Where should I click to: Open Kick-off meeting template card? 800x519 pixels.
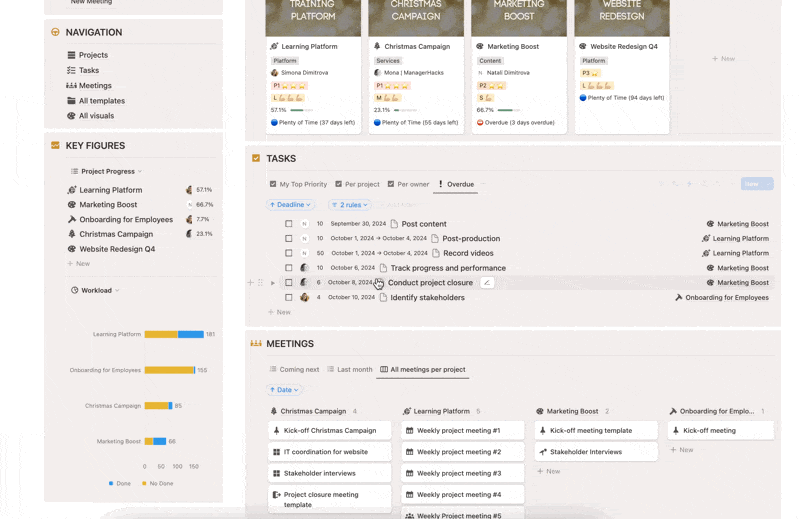[x=596, y=431]
